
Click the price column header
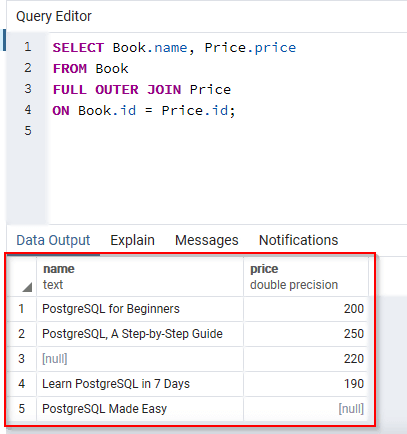(x=306, y=277)
